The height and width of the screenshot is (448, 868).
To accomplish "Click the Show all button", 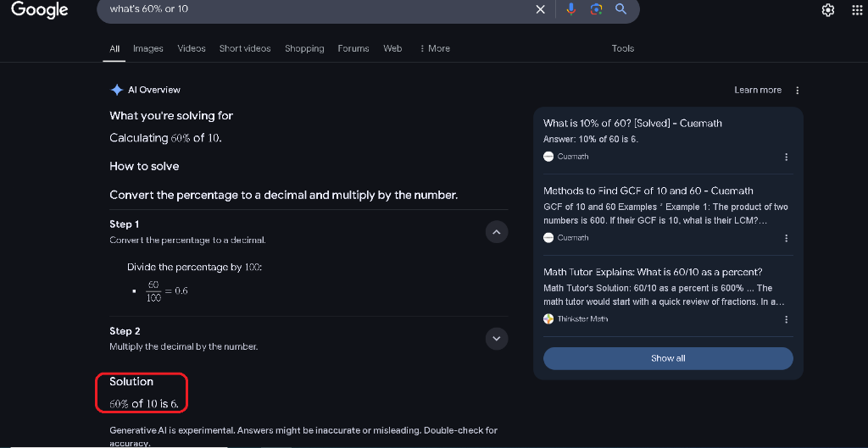I will (668, 358).
